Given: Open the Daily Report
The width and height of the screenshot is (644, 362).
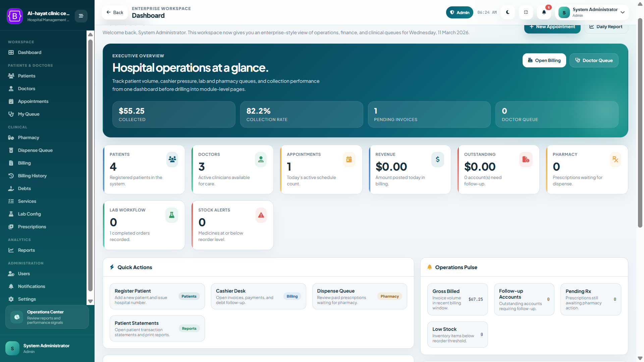Looking at the screenshot, I should [x=606, y=26].
